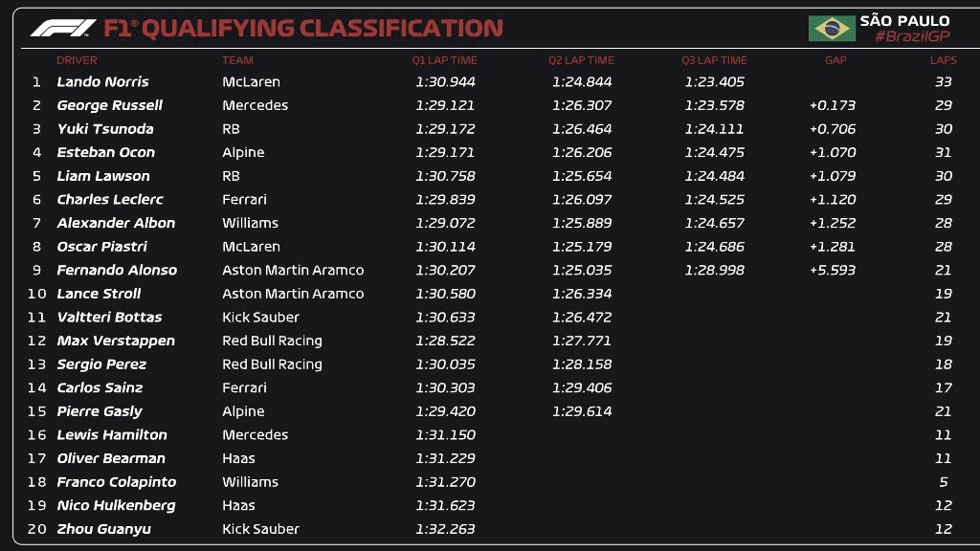
Task: Click the SÃO PAULO title text
Action: pyautogui.click(x=904, y=20)
